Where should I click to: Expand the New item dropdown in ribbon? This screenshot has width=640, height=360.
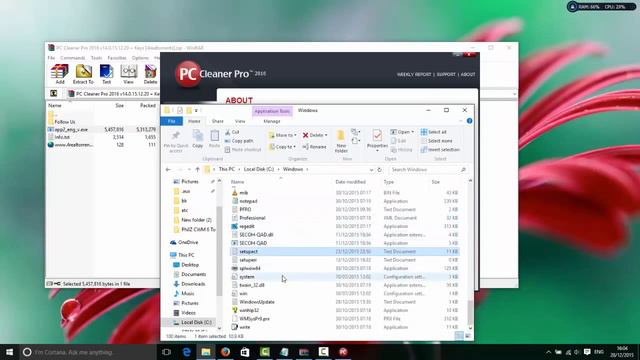(x=356, y=132)
